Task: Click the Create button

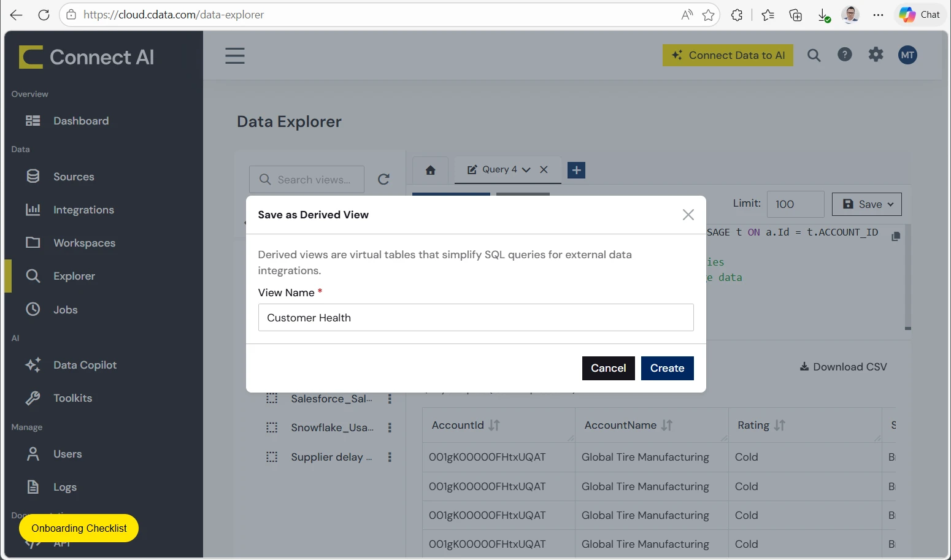Action: pyautogui.click(x=668, y=368)
